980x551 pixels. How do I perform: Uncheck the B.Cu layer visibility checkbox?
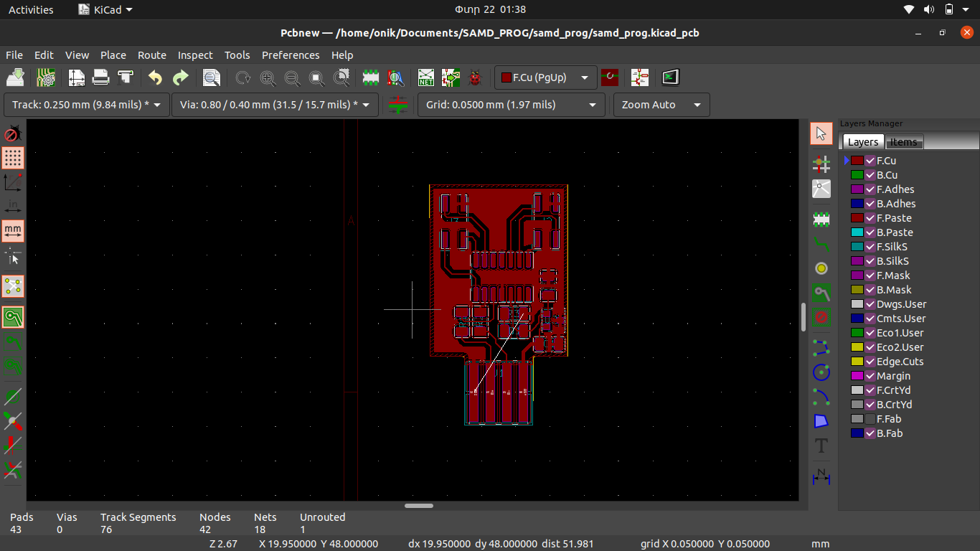870,175
